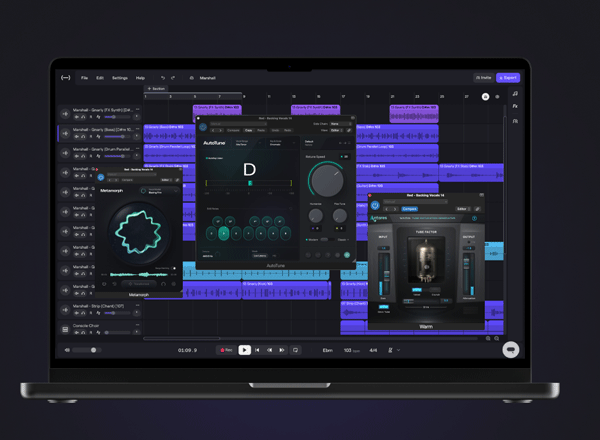This screenshot has height=440, width=600.
Task: Adjust the master volume slider in the bottom bar
Action: pos(86,350)
